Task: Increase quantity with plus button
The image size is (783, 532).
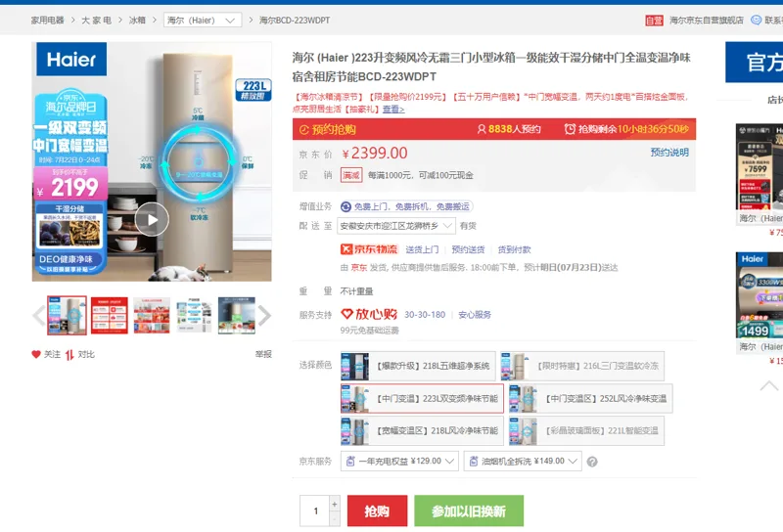Action: click(x=335, y=504)
